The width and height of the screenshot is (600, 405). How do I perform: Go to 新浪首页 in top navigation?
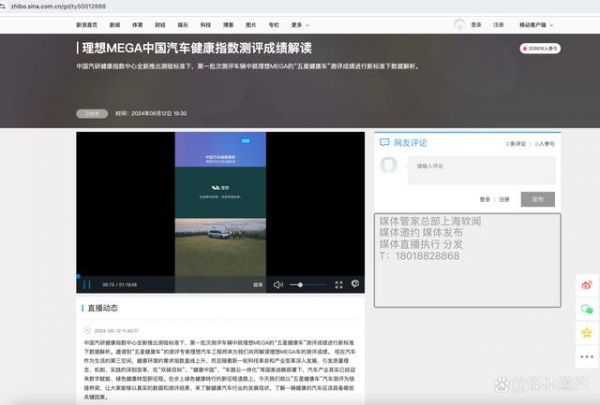(87, 25)
